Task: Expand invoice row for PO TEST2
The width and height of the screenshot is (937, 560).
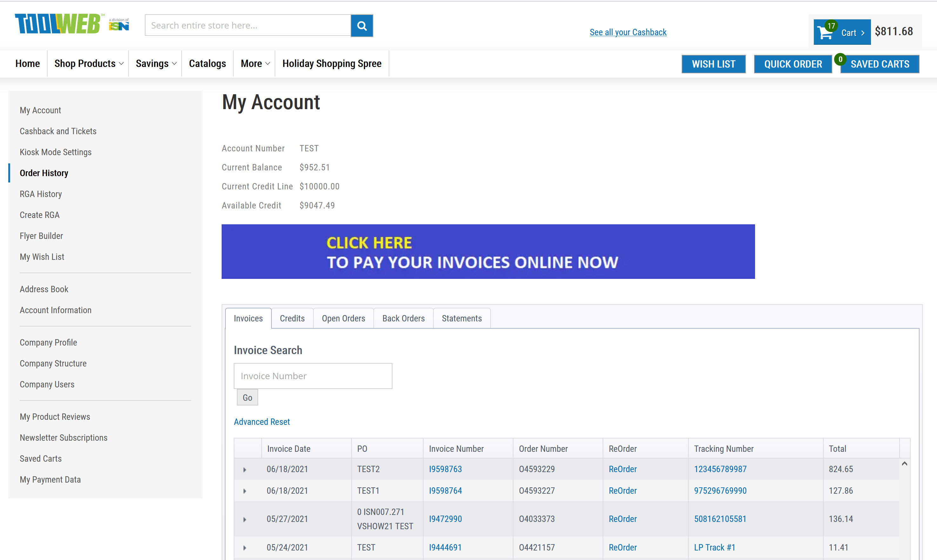Action: pos(244,470)
